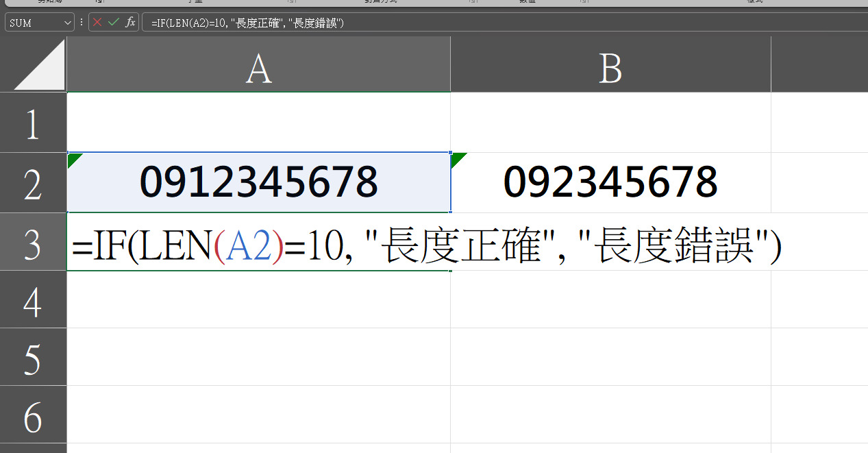This screenshot has width=868, height=453.
Task: Click cell B2 containing 092345678
Action: [610, 183]
